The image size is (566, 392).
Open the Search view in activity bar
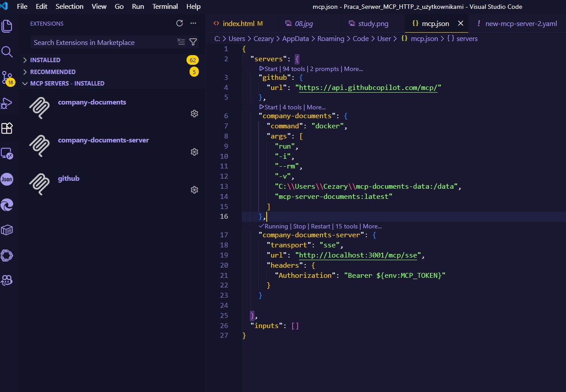pos(7,52)
